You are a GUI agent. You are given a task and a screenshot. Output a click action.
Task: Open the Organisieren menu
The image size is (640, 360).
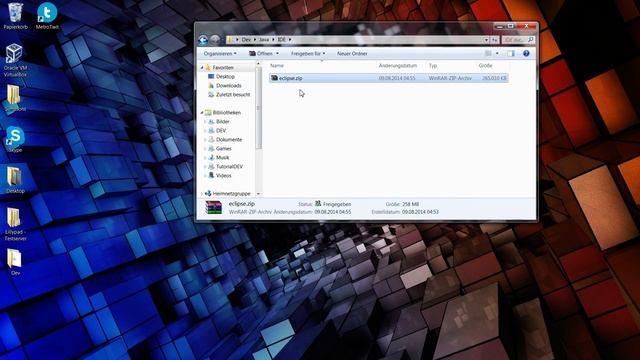pyautogui.click(x=220, y=53)
